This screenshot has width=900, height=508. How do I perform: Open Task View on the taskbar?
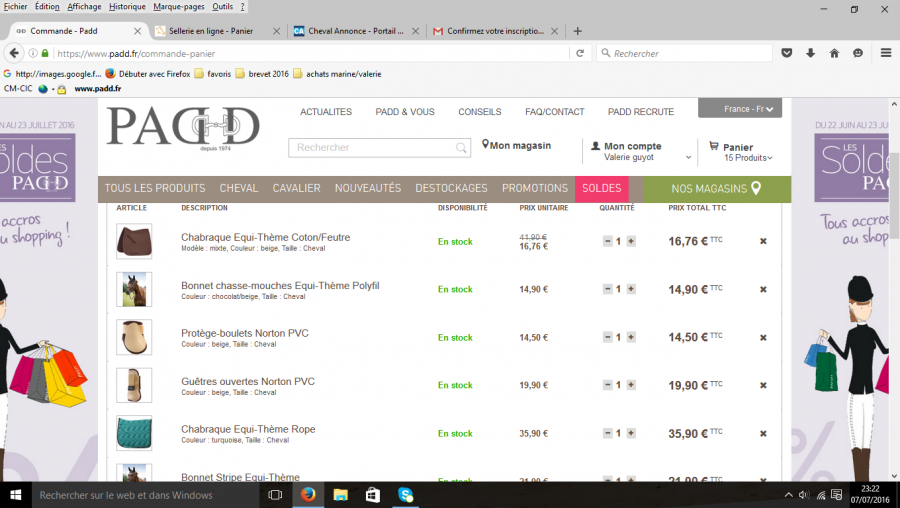pos(276,495)
